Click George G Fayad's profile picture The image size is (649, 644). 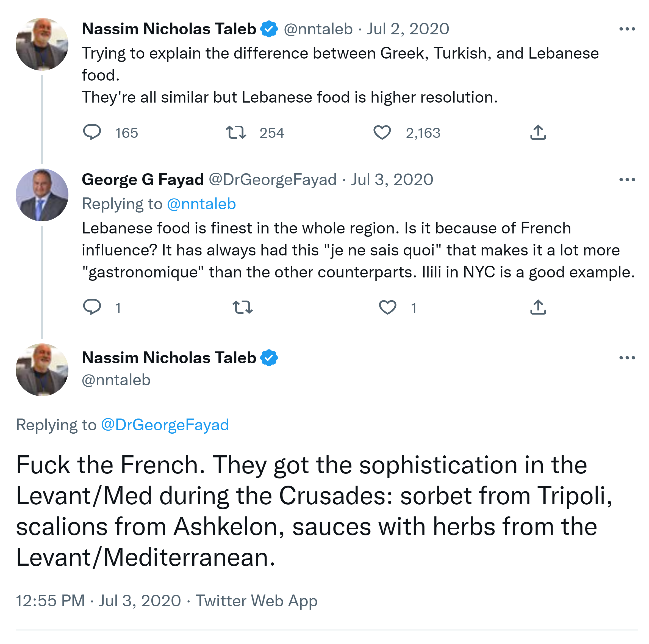tap(42, 195)
